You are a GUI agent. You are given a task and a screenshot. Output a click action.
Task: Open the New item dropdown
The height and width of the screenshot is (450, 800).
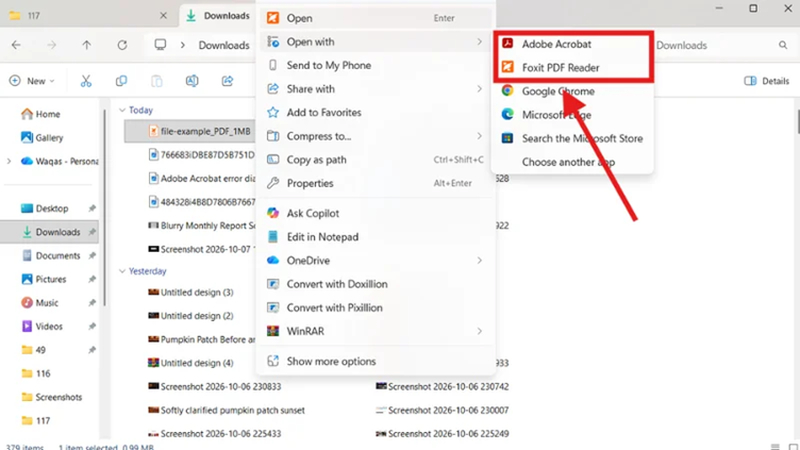tap(32, 81)
